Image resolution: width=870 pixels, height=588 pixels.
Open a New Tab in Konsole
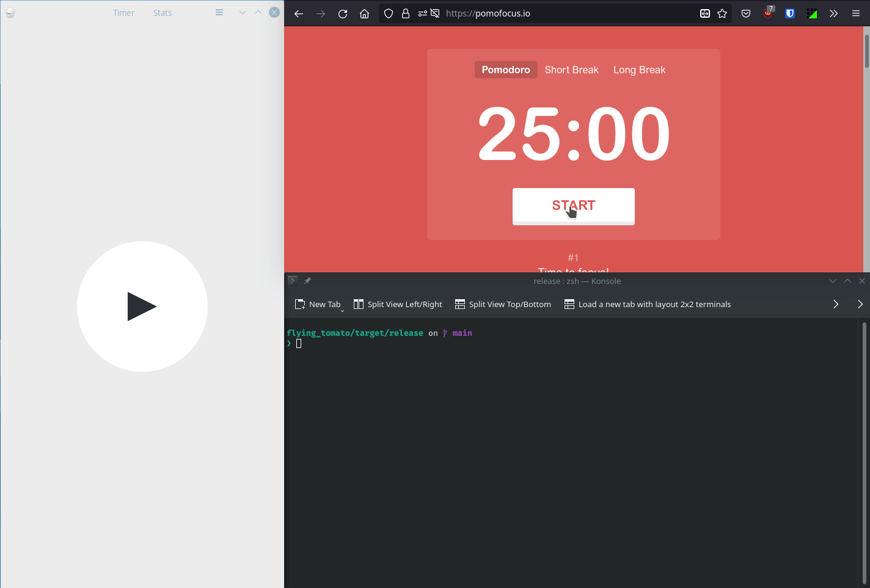[x=317, y=304]
